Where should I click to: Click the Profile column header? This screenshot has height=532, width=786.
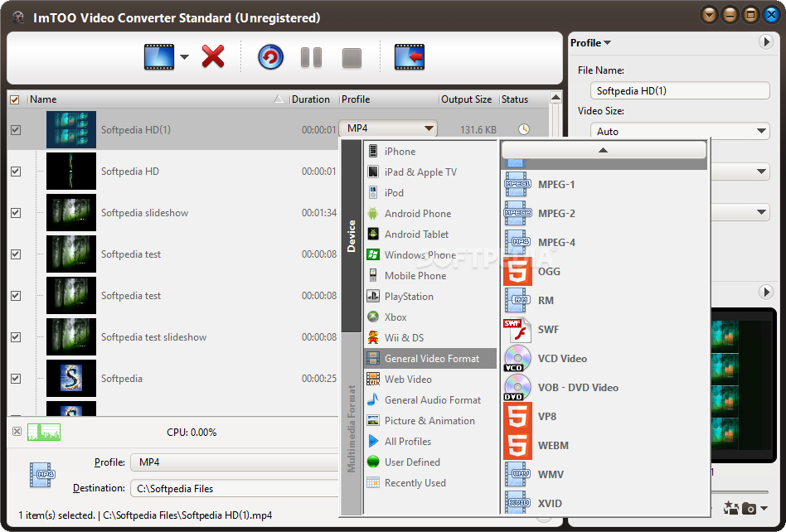[356, 99]
